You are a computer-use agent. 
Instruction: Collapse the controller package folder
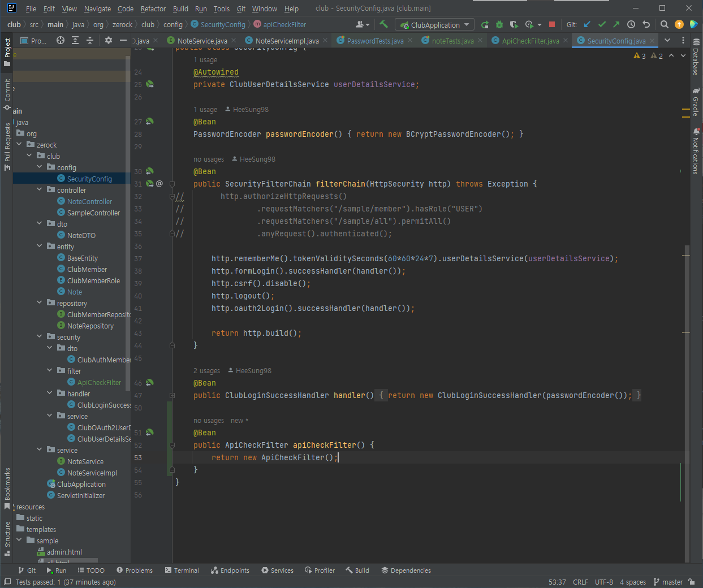[40, 190]
